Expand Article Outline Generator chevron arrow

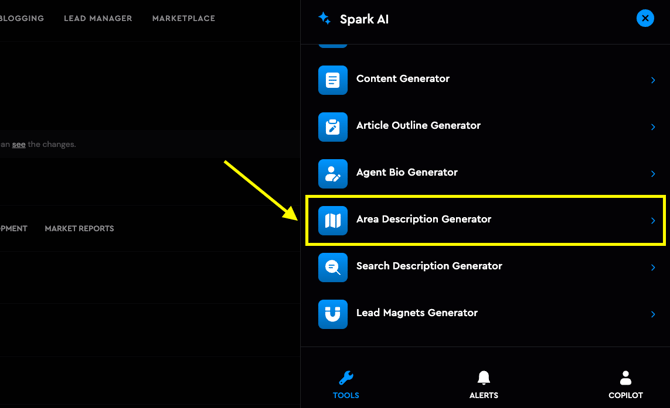pyautogui.click(x=653, y=127)
